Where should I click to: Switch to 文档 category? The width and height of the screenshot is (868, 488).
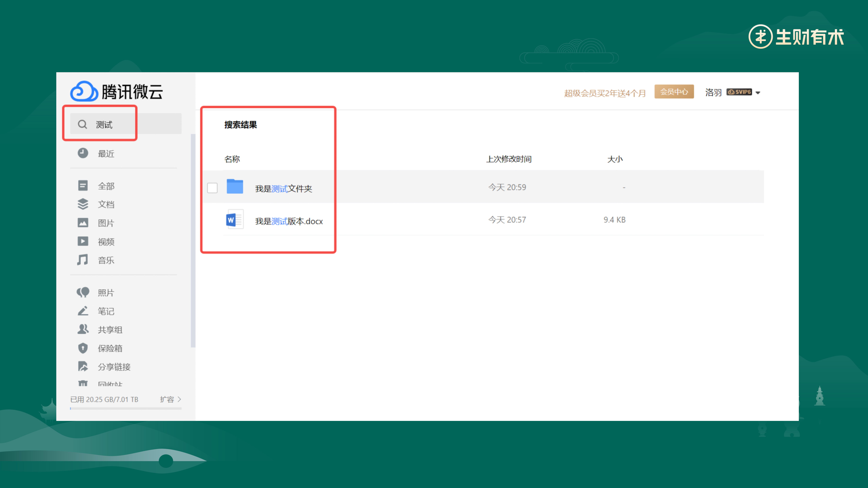(106, 204)
